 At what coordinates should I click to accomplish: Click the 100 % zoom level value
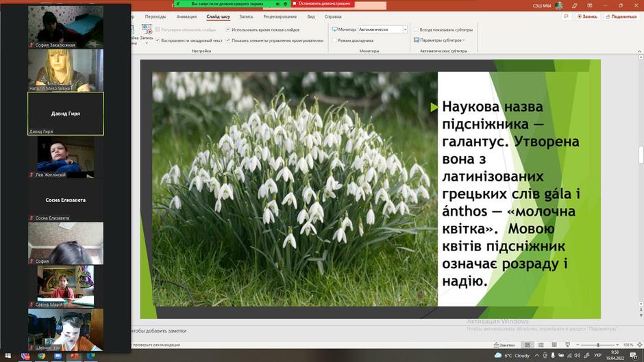pyautogui.click(x=628, y=345)
